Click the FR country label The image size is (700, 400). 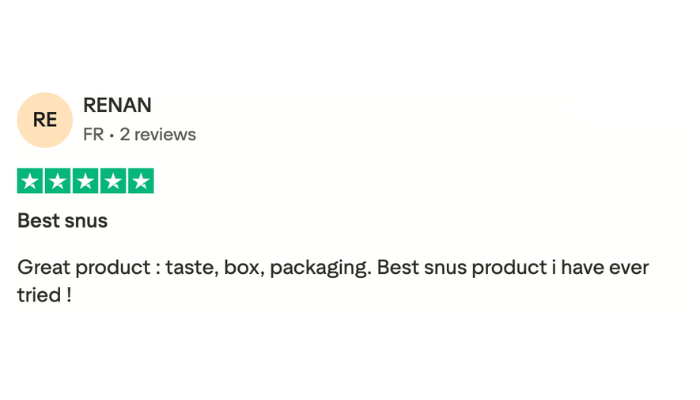93,134
